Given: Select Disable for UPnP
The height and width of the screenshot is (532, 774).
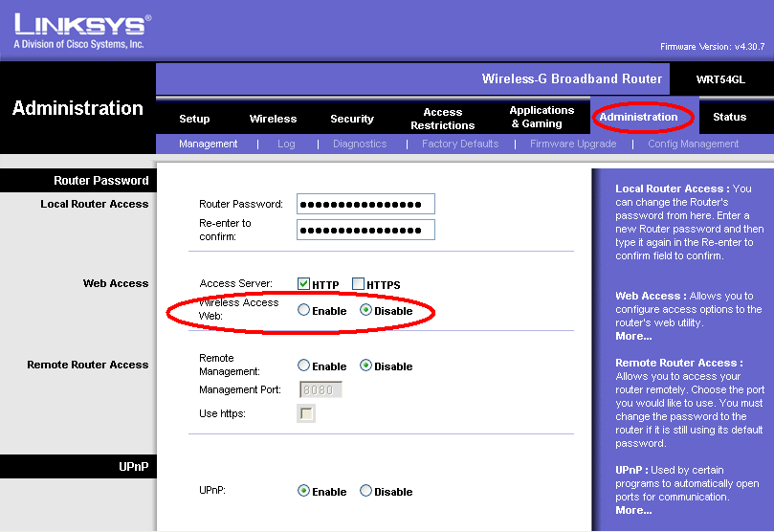Looking at the screenshot, I should 365,491.
